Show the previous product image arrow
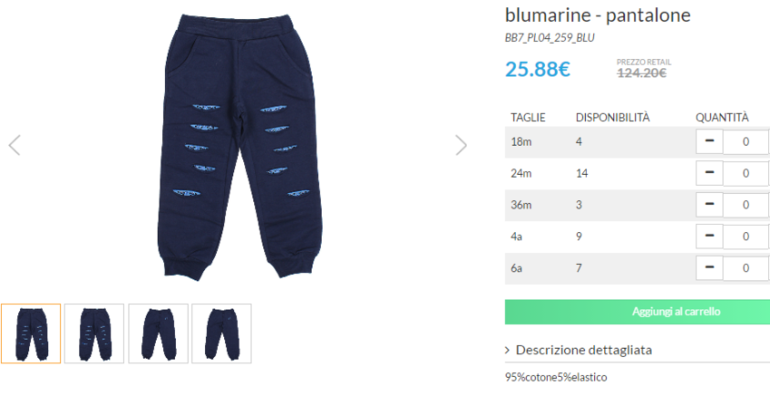Image resolution: width=770 pixels, height=406 pixels. 15,145
